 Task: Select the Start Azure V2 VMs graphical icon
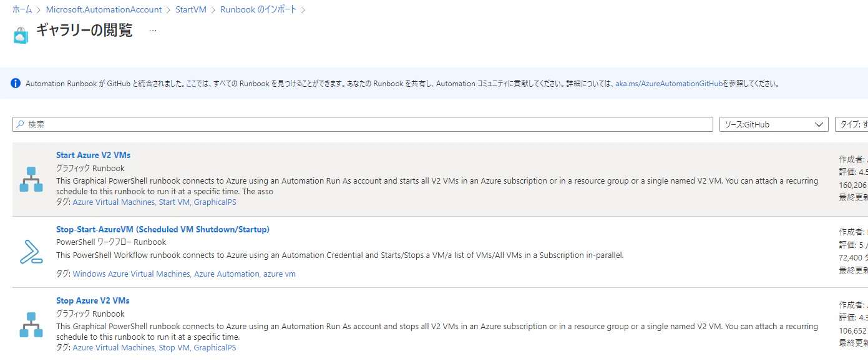(31, 179)
